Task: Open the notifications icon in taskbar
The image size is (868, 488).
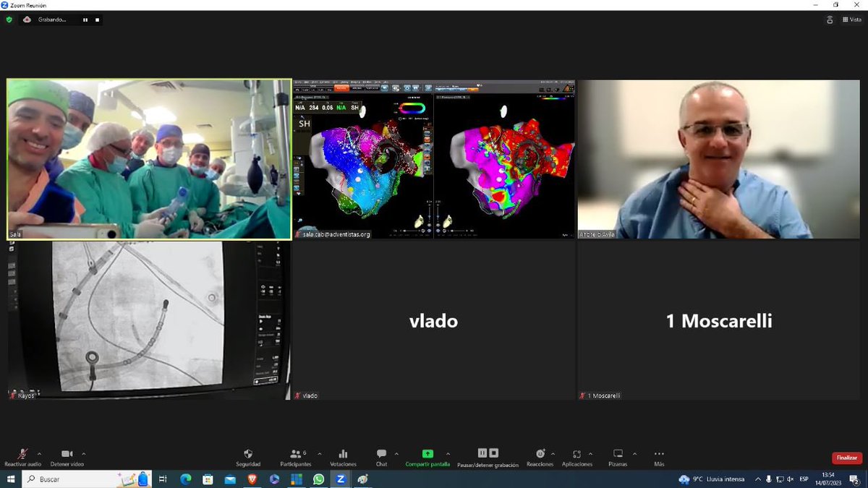Action: [x=855, y=479]
